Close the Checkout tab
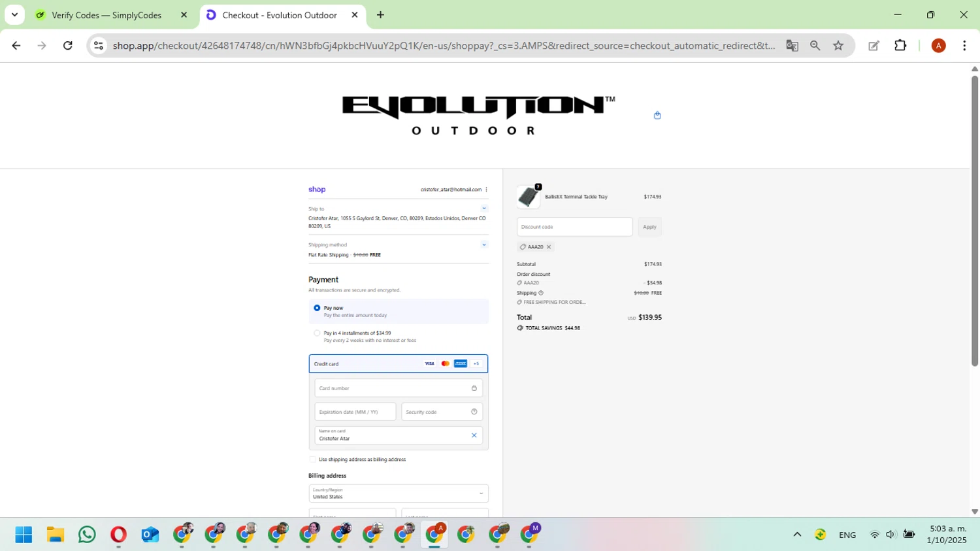This screenshot has height=551, width=980. tap(355, 14)
